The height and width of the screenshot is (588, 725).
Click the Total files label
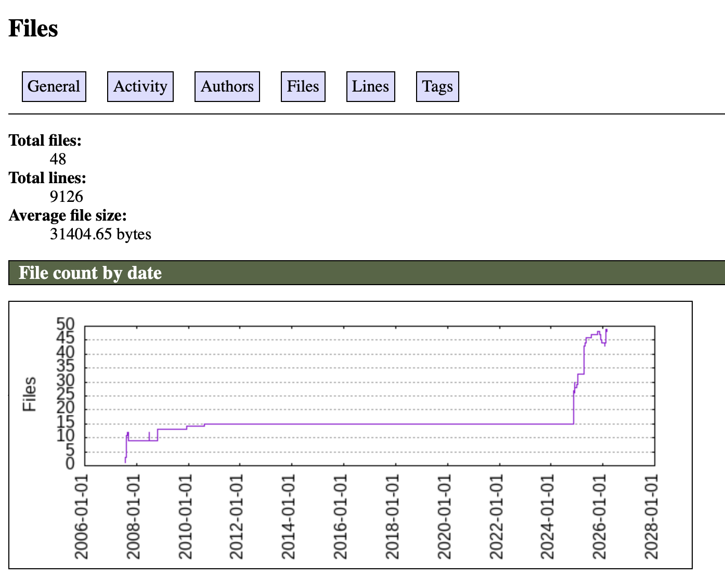[x=45, y=140]
